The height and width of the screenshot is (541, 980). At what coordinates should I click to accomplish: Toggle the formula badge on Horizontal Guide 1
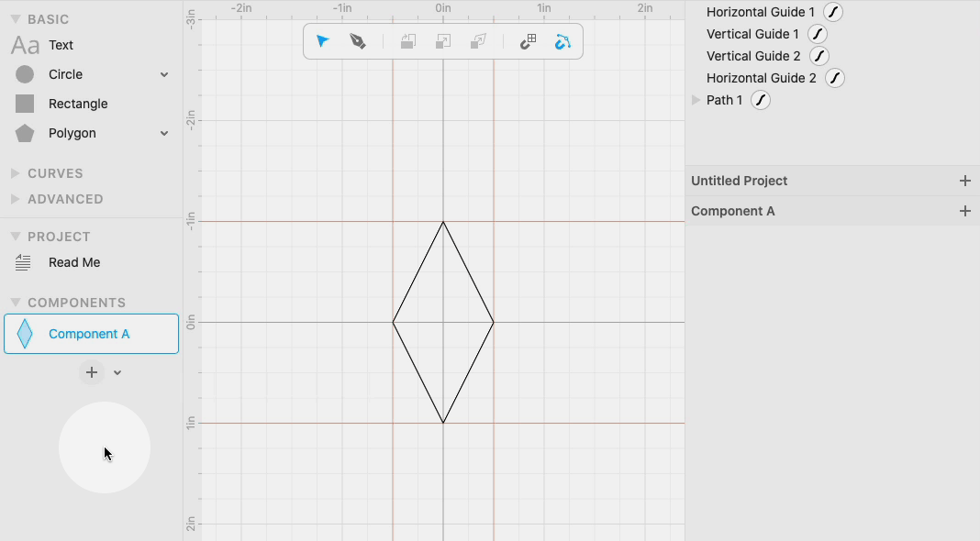tap(832, 12)
